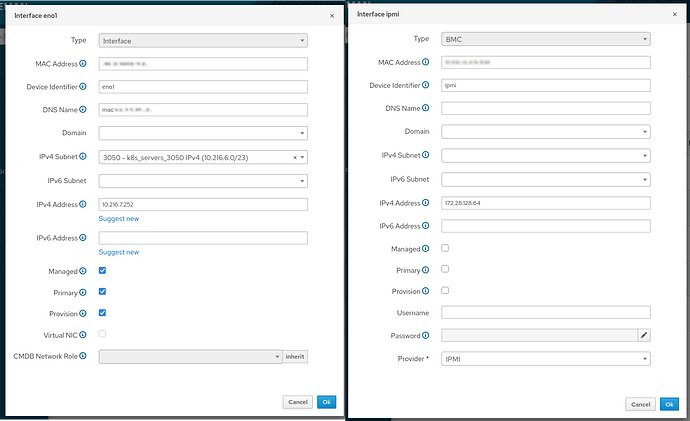
Task: Click the inherit button for CMDB Network Role
Action: [x=295, y=357]
